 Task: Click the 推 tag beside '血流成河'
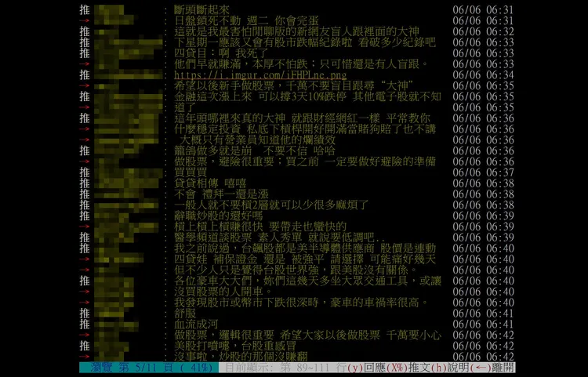pos(85,325)
